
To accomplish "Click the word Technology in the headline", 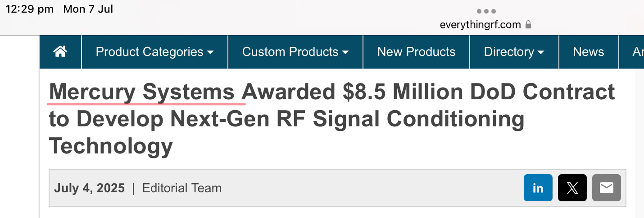I will coord(111,146).
